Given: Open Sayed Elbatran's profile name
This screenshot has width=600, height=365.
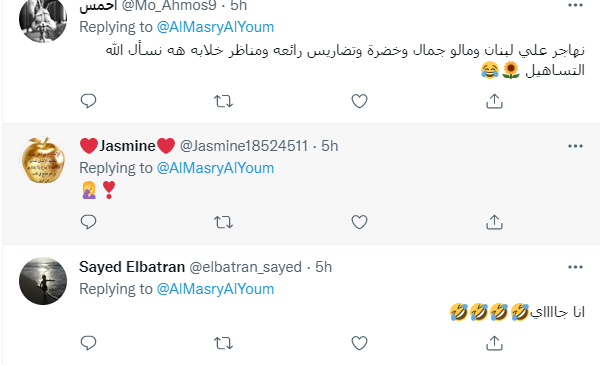Looking at the screenshot, I should coord(132,267).
